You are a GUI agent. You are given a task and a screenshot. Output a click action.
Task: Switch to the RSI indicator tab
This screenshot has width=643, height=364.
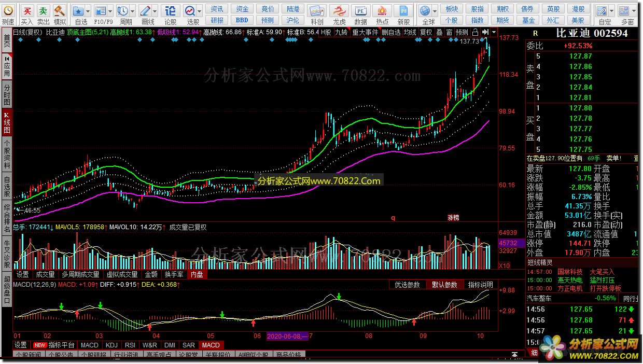point(130,345)
